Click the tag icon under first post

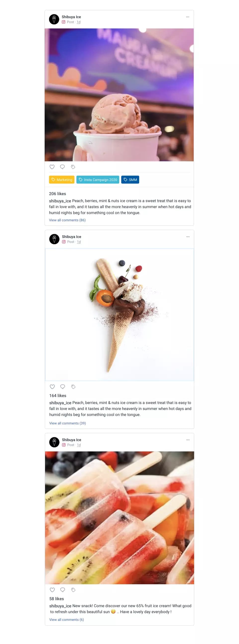[73, 167]
